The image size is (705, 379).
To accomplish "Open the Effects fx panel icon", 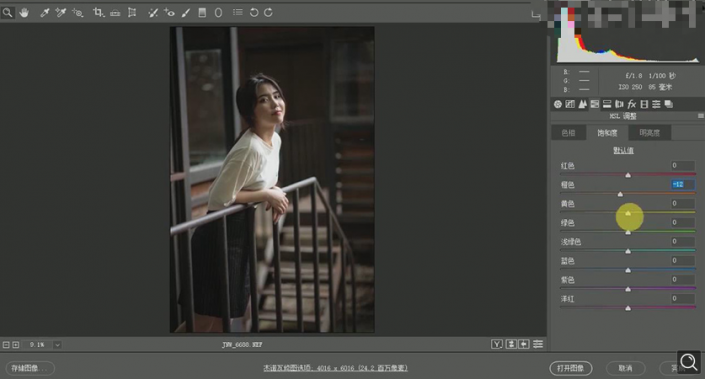I will click(x=632, y=104).
